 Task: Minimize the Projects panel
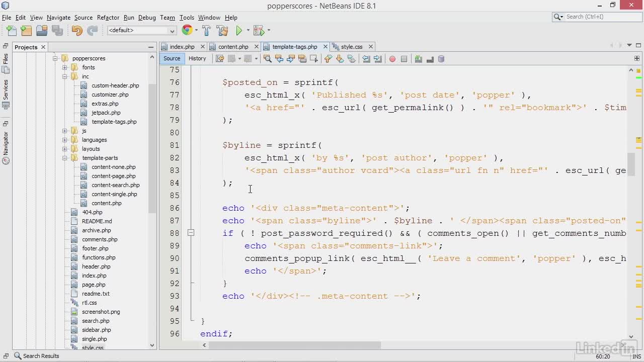click(151, 47)
